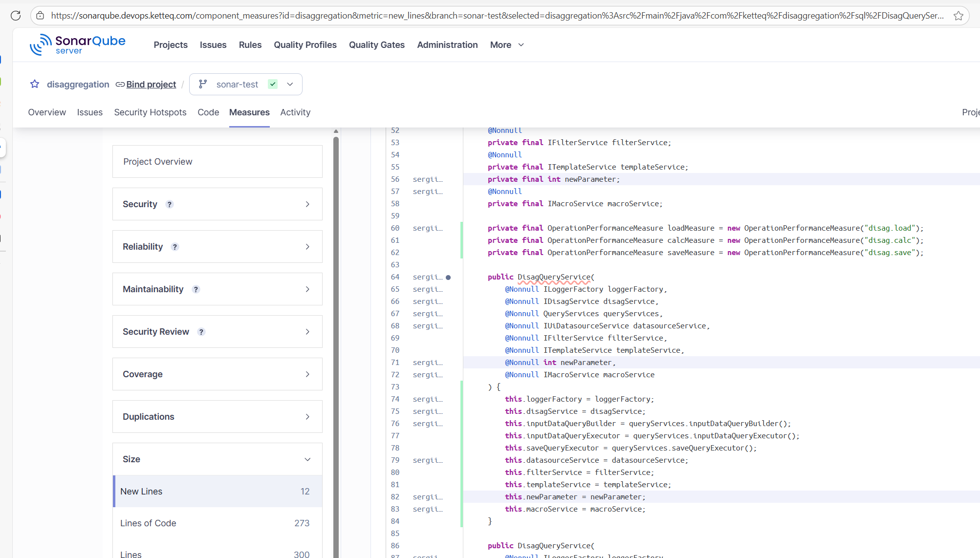Viewport: 980px width, 558px height.
Task: Favorite the disaggregation project star
Action: [35, 84]
